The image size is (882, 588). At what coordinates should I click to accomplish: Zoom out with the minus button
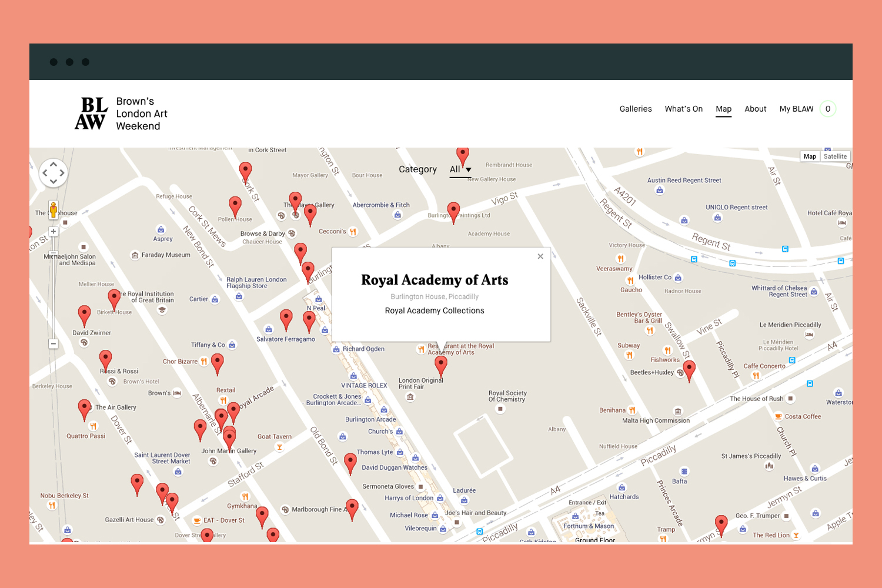coord(54,344)
